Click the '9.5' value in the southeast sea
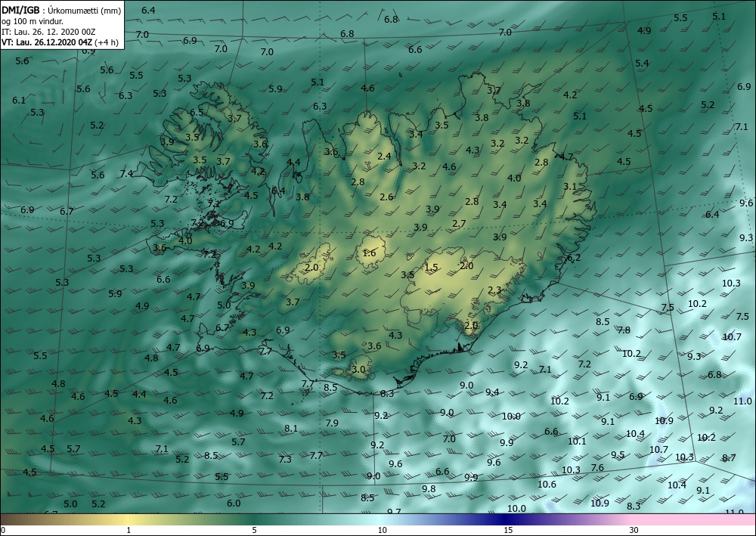The height and width of the screenshot is (536, 756). click(x=618, y=455)
